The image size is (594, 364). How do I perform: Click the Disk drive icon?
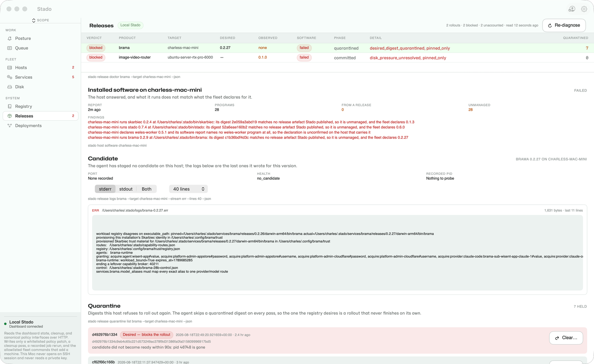9,87
